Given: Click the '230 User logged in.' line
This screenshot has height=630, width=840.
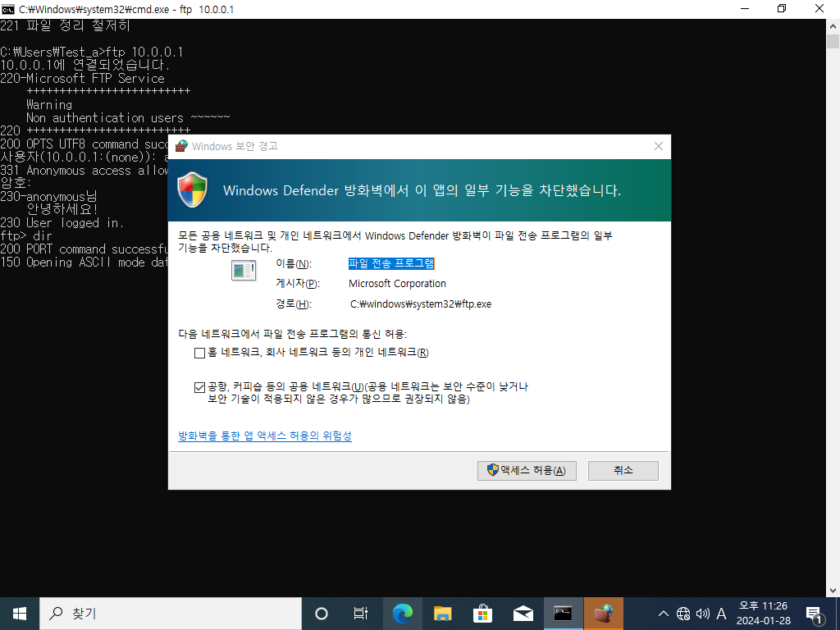Looking at the screenshot, I should pos(62,223).
